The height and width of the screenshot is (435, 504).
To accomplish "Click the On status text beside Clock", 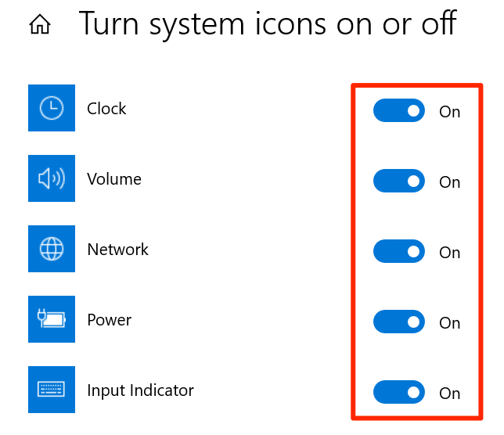I will click(449, 112).
